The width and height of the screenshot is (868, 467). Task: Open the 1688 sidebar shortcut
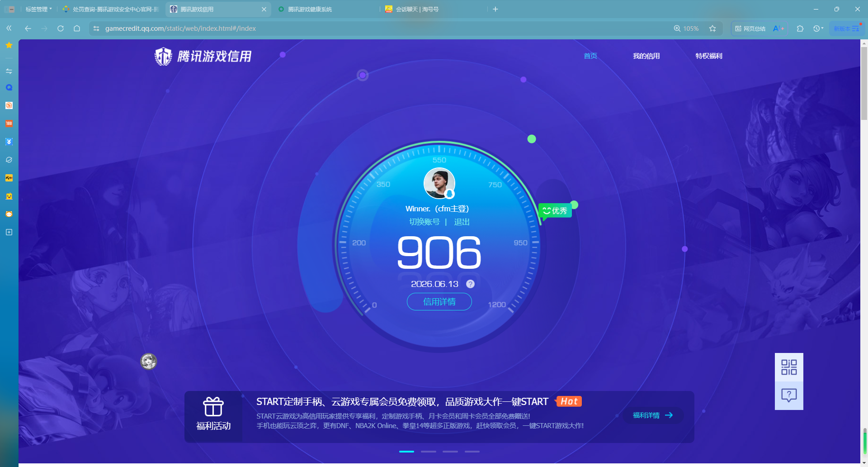coord(9,124)
